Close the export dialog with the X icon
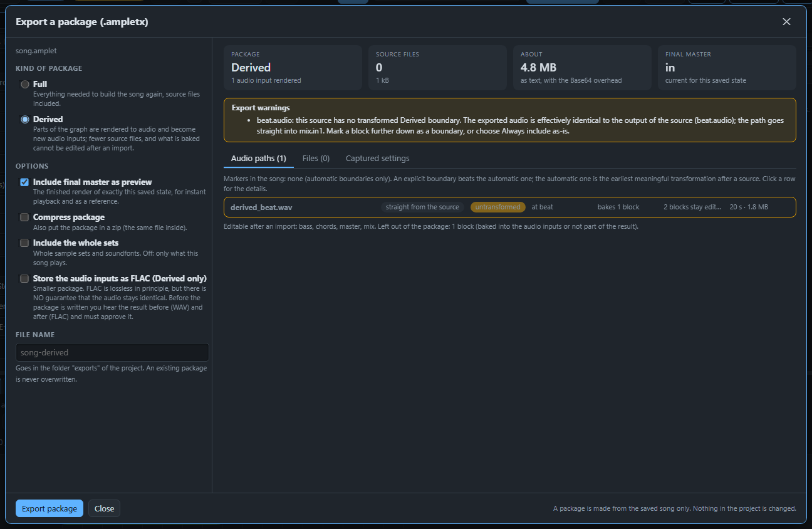 (786, 22)
